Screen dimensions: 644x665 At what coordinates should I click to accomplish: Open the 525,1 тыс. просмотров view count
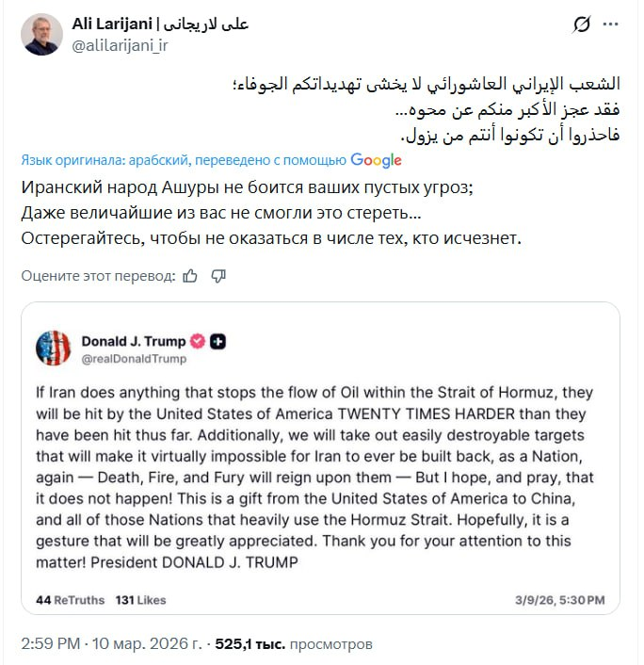tap(294, 645)
